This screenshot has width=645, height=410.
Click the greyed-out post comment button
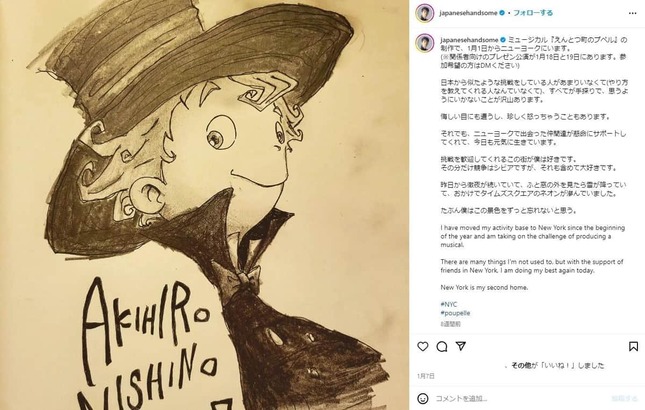(x=624, y=398)
